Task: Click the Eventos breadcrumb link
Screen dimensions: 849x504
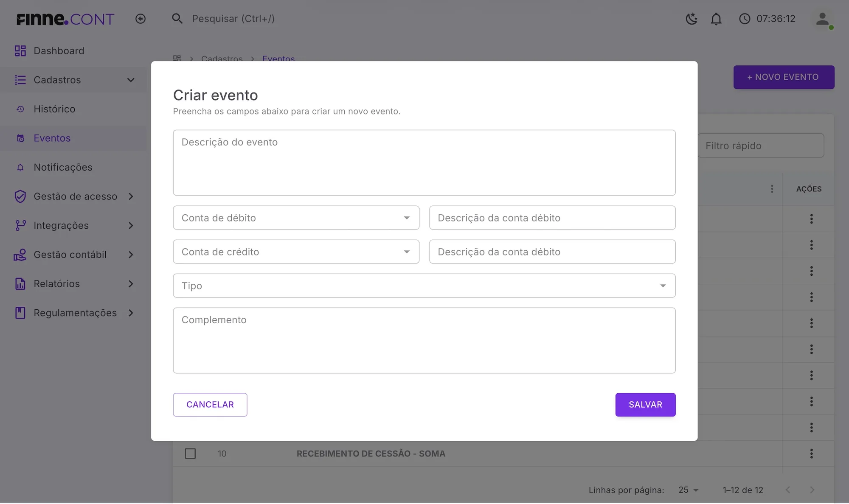Action: [x=278, y=58]
